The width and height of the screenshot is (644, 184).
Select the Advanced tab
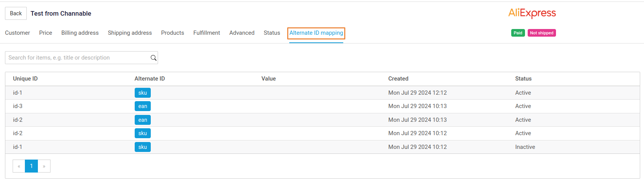tap(242, 33)
